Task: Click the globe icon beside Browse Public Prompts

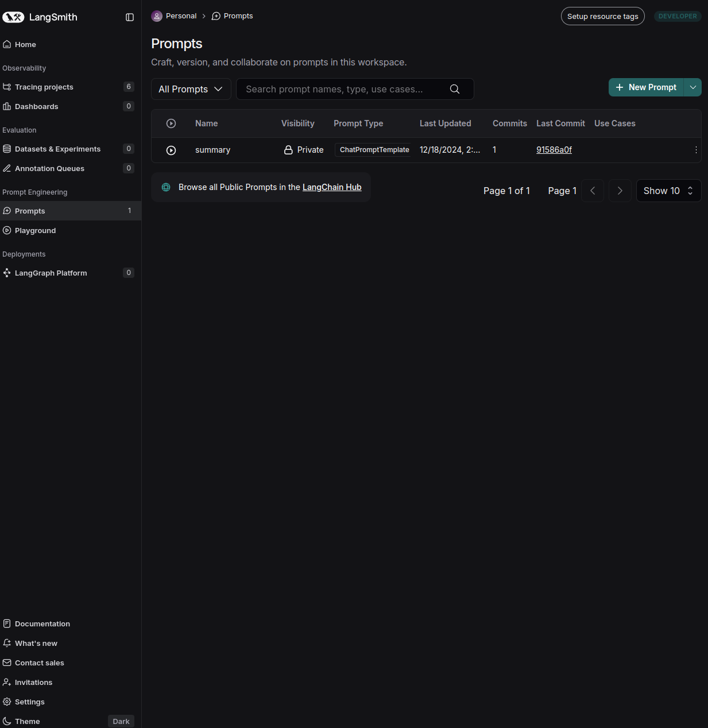Action: coord(166,187)
